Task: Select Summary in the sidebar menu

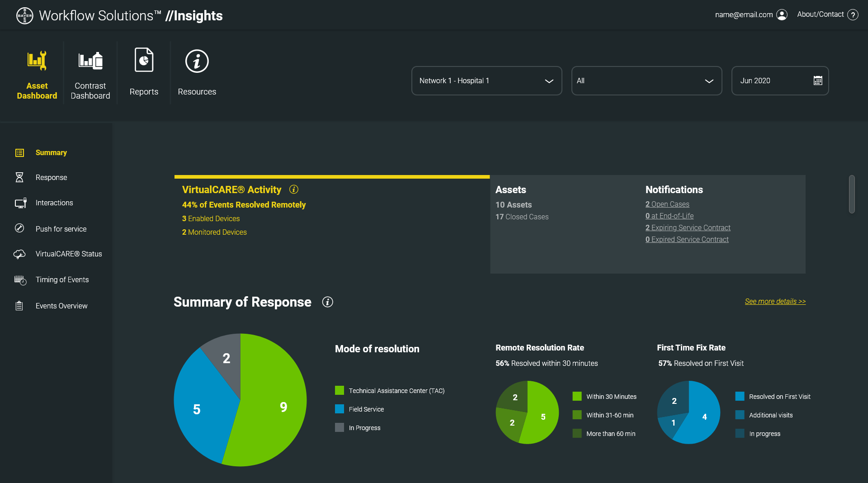Action: point(51,153)
